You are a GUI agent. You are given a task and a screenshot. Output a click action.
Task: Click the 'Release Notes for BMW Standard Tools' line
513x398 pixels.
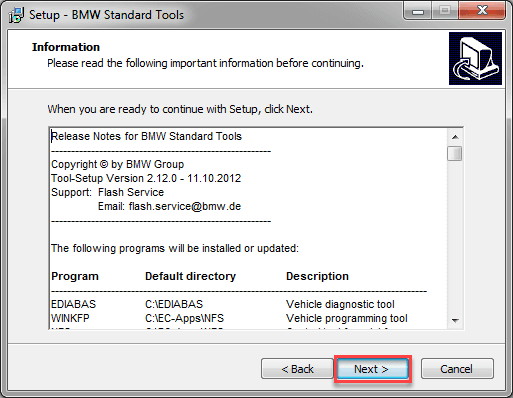[146, 136]
